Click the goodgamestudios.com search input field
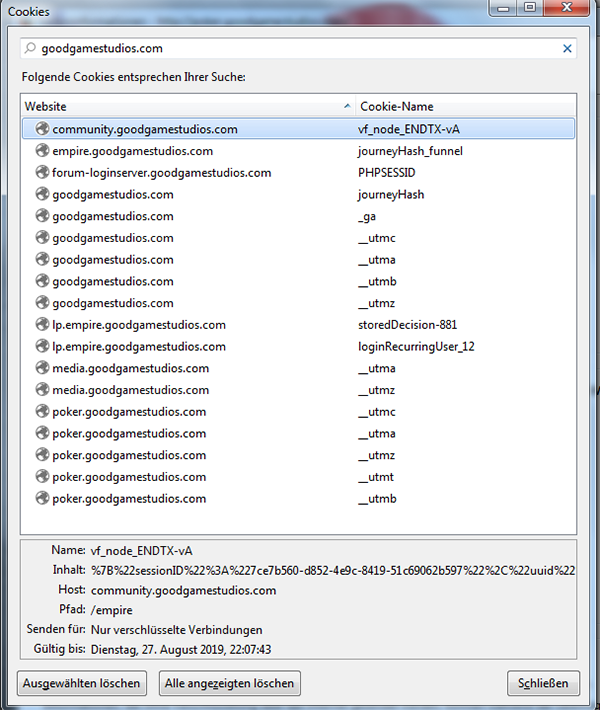The image size is (600, 710). coord(298,48)
